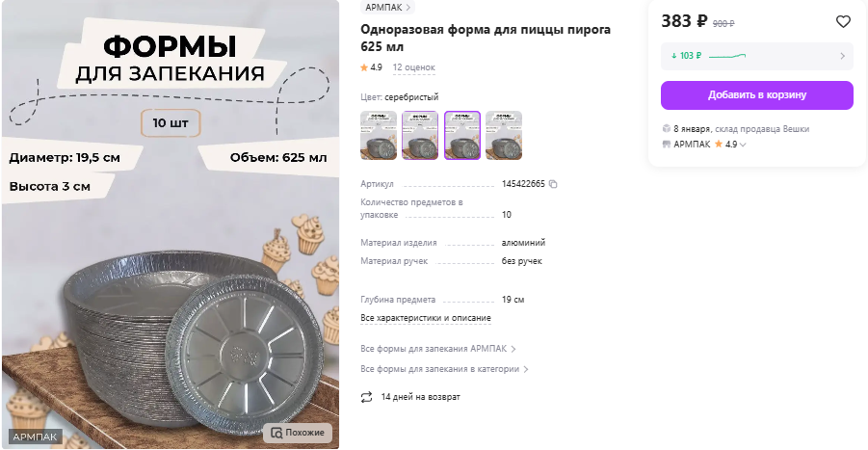Click the delivery box icon by 8 января

click(x=667, y=128)
